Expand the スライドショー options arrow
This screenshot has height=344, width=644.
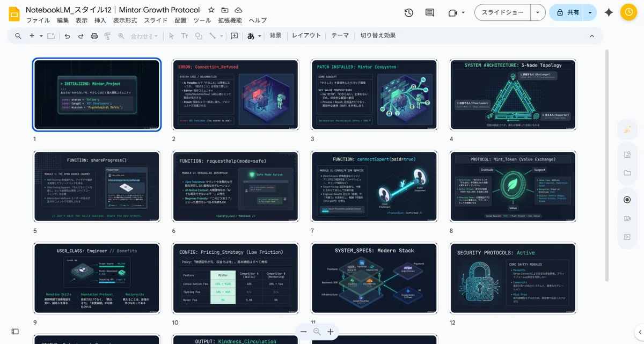click(x=538, y=12)
